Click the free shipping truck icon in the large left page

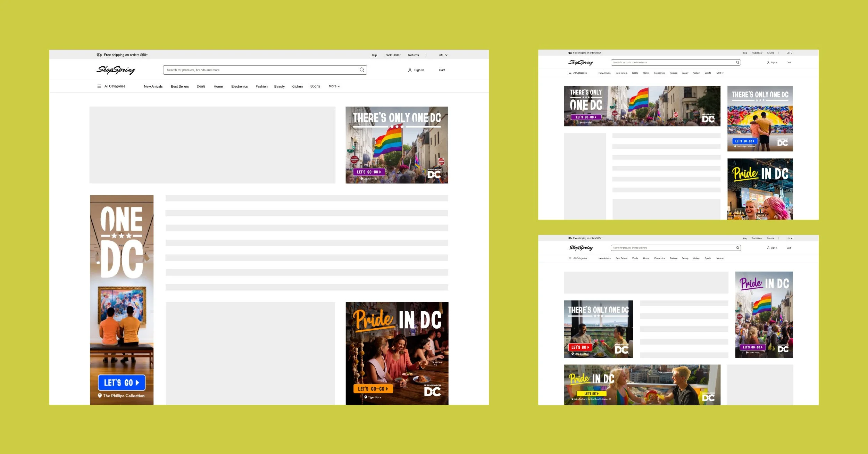(99, 55)
